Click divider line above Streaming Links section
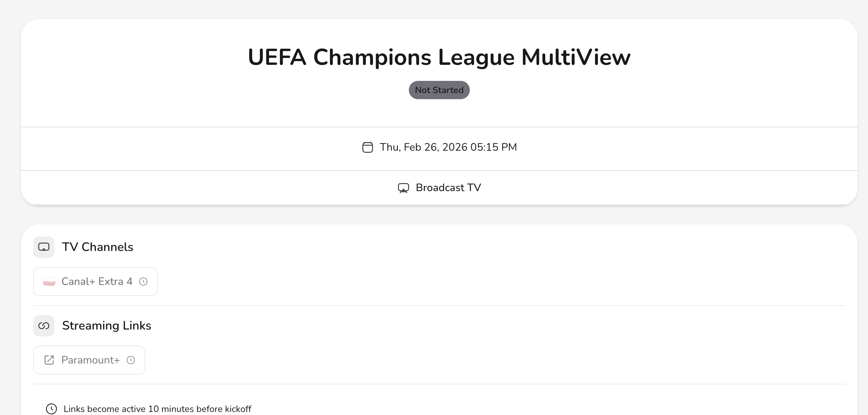The width and height of the screenshot is (868, 415). (439, 306)
